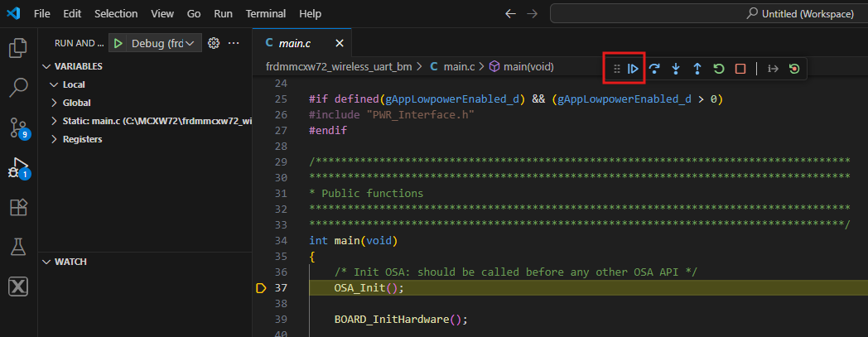This screenshot has height=337, width=868.
Task: Open the Extensions view icon
Action: point(18,208)
